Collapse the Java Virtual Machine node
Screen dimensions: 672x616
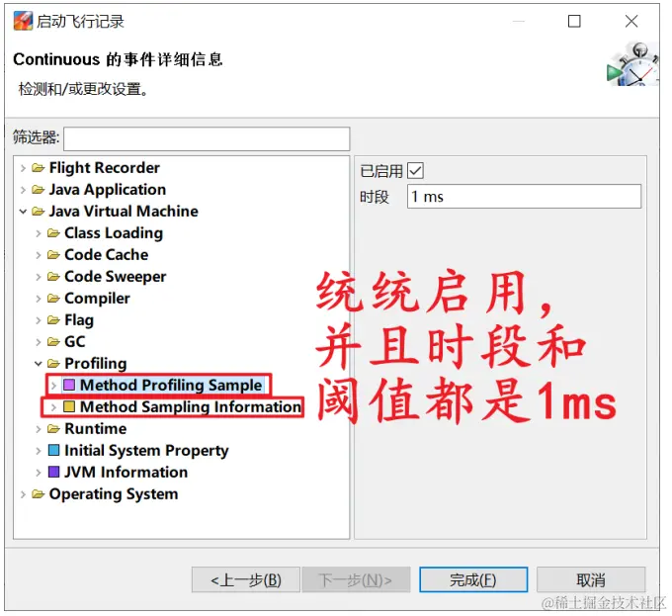23,212
